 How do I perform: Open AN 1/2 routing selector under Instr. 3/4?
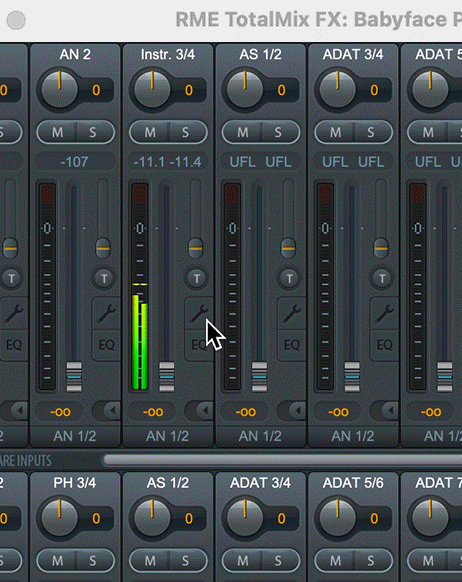point(168,436)
